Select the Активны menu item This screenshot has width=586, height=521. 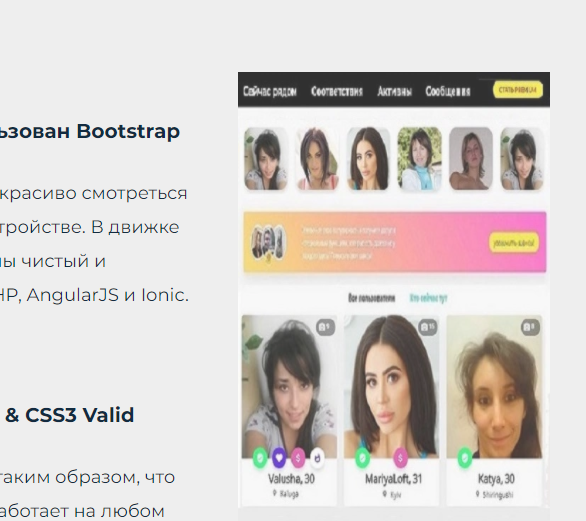pyautogui.click(x=395, y=91)
